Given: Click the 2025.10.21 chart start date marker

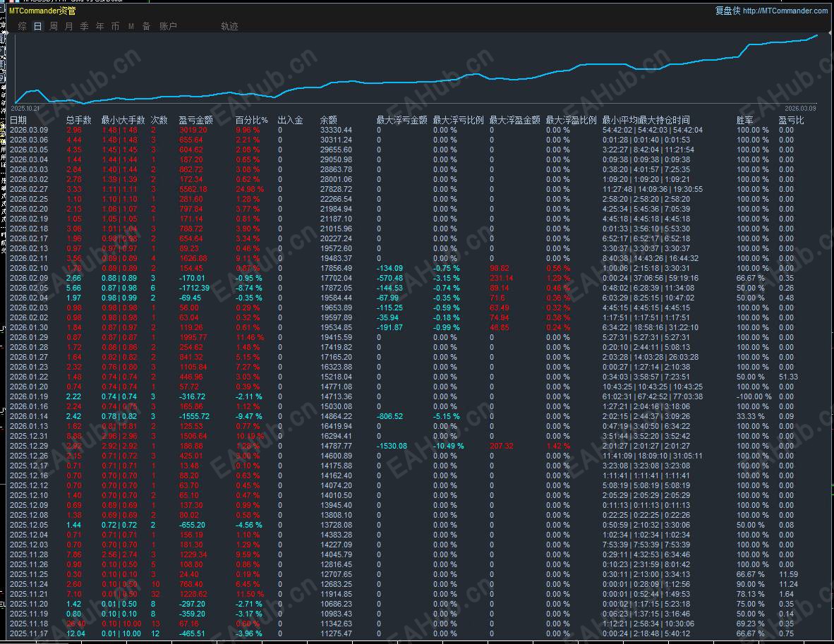Looking at the screenshot, I should pos(25,108).
